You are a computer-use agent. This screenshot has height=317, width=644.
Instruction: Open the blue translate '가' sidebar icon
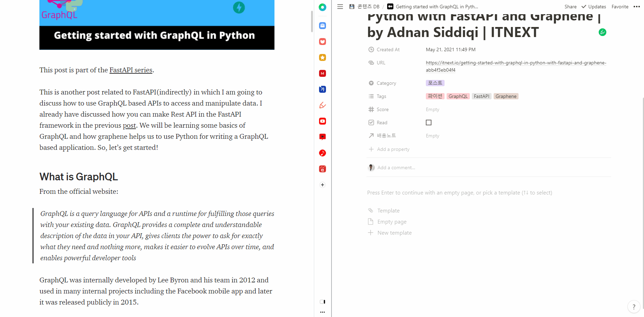click(x=323, y=89)
